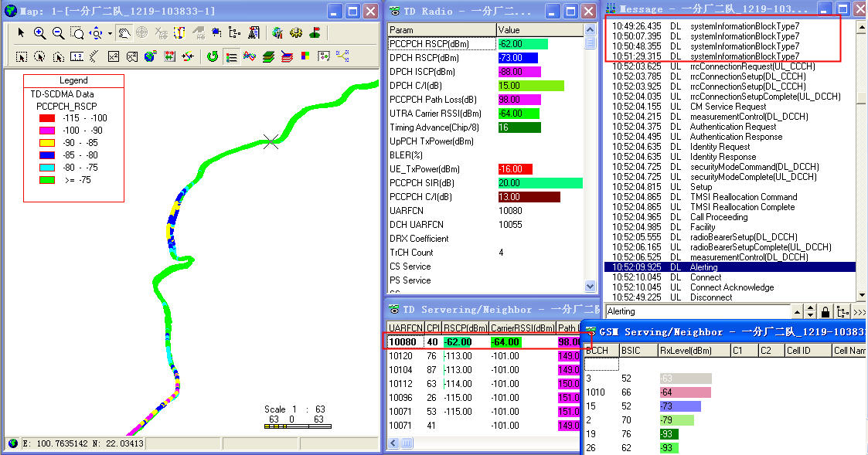This screenshot has height=455, width=868.
Task: Choose the circular selection tool
Action: pos(40,56)
